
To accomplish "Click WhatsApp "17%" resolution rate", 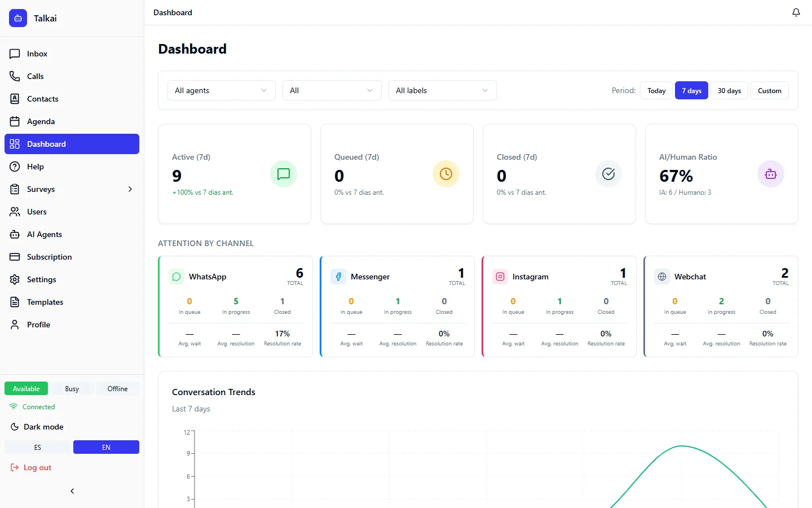I will 283,334.
